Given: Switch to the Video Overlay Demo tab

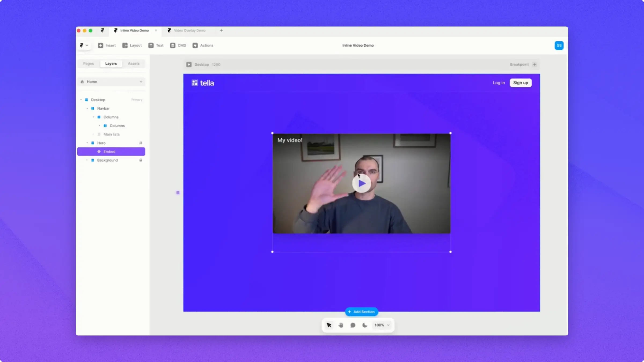Looking at the screenshot, I should click(x=189, y=30).
